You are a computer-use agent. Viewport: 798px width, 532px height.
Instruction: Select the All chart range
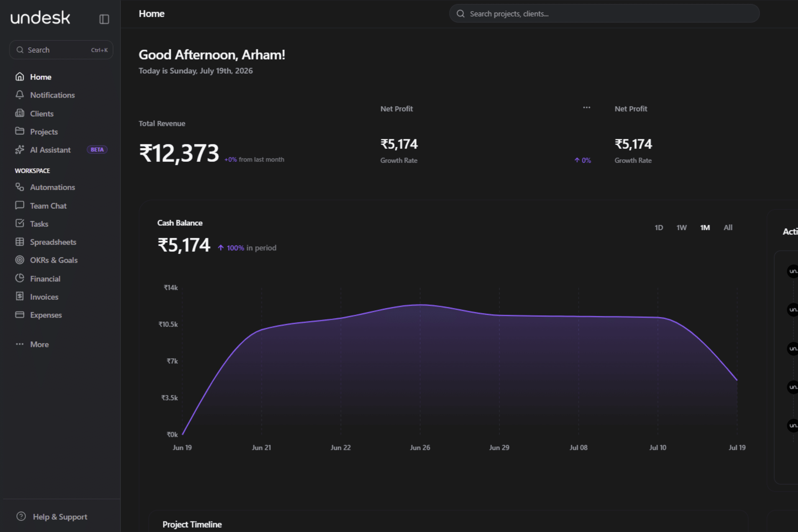[x=728, y=228]
